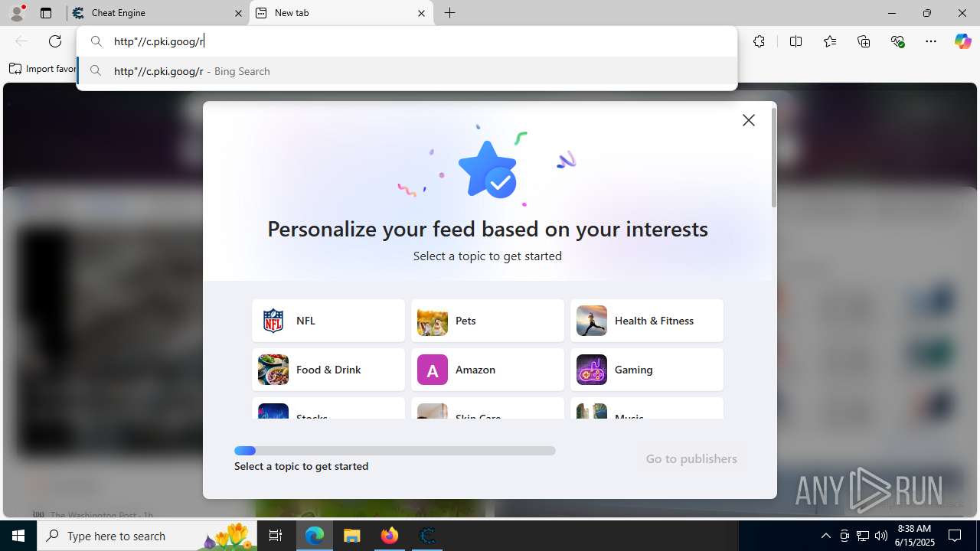Close the Cheat Engine tab
This screenshot has width=980, height=551.
click(238, 13)
